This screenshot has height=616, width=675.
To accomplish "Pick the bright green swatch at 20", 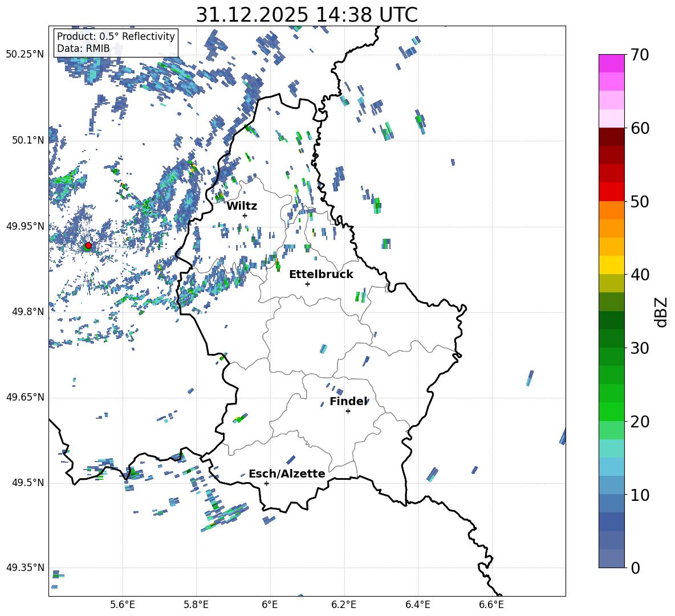I will pos(611,411).
